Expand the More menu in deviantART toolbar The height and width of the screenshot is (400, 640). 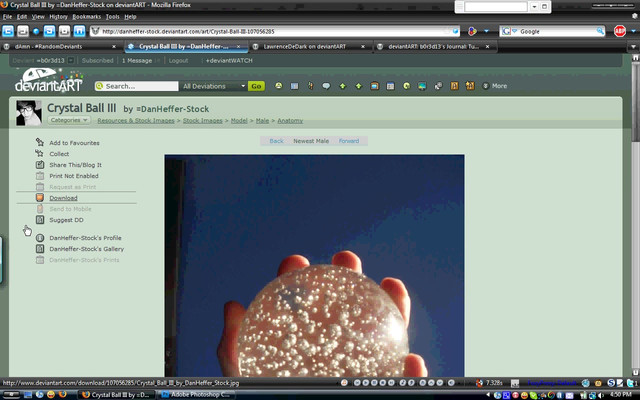coord(495,86)
